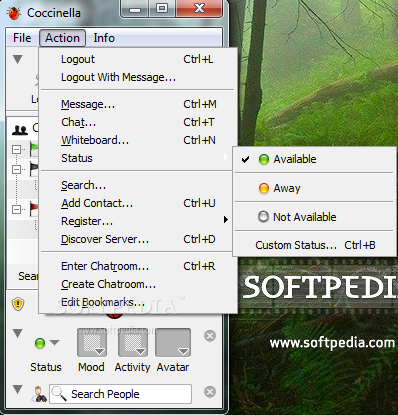This screenshot has height=415, width=398.
Task: Minimize the Coccinella window
Action: pos(135,9)
